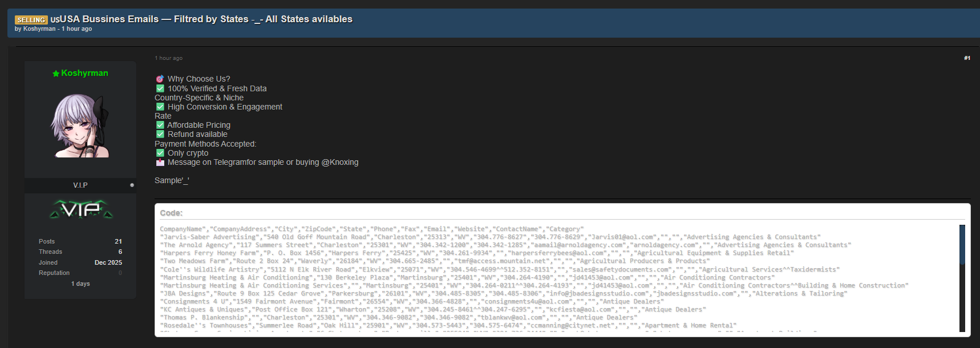Click the 'Why Choose Us?' text
The width and height of the screenshot is (980, 348).
pyautogui.click(x=199, y=79)
